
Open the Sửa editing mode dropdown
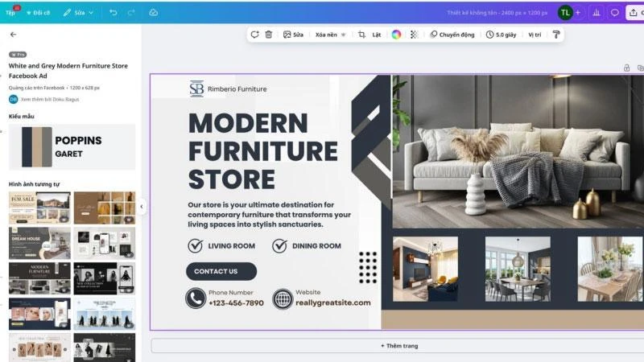(x=78, y=13)
